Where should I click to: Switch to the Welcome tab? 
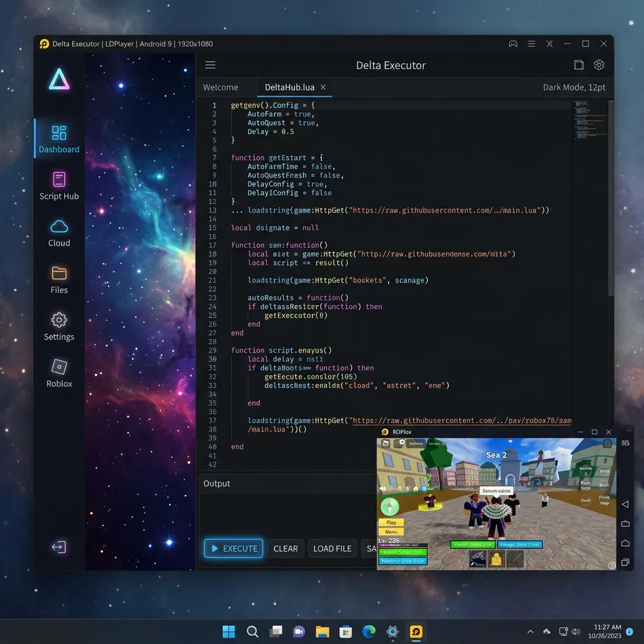pos(221,87)
